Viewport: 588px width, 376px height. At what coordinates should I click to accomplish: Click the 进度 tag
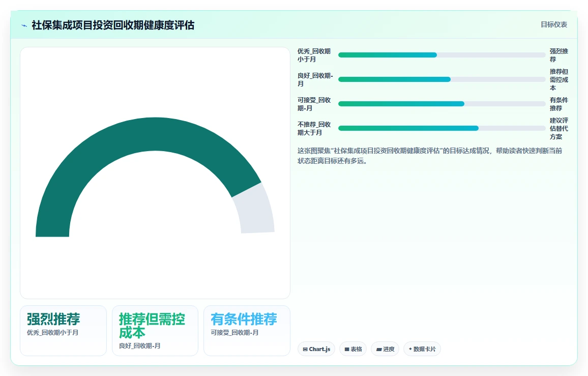pyautogui.click(x=385, y=349)
